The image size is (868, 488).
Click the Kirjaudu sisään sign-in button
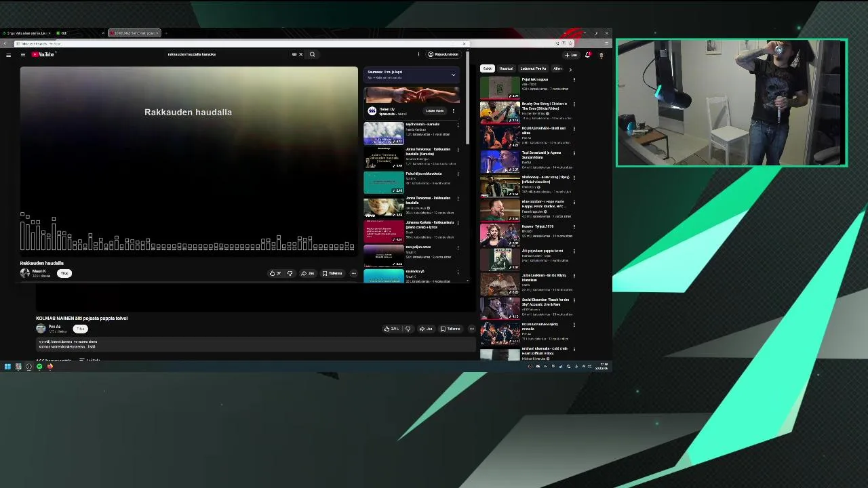click(443, 54)
